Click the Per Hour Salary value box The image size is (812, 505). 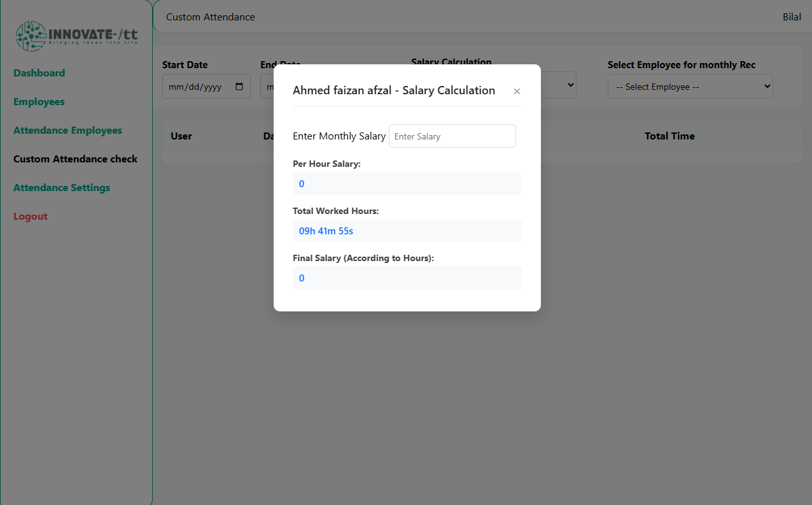(407, 184)
